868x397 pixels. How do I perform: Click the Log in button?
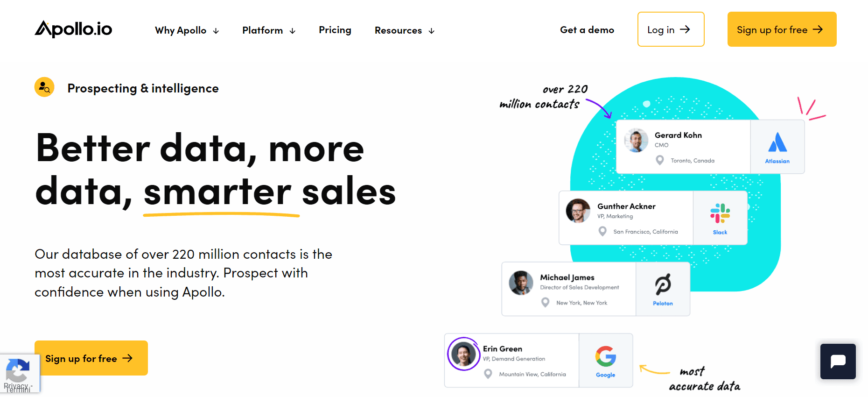pyautogui.click(x=671, y=29)
